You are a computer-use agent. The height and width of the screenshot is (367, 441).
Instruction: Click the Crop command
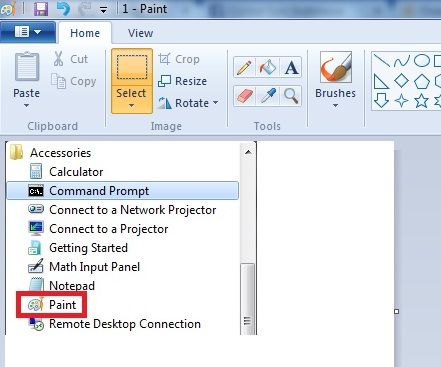[x=179, y=59]
